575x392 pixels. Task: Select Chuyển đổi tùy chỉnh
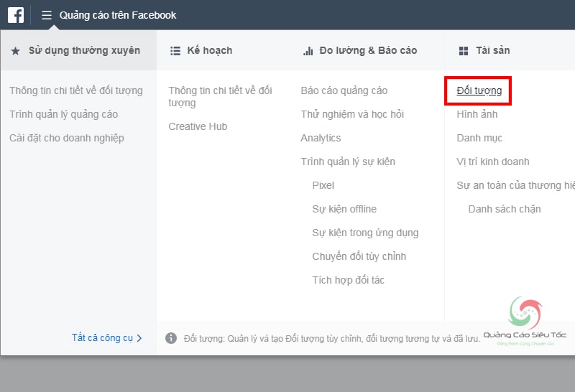(x=359, y=256)
